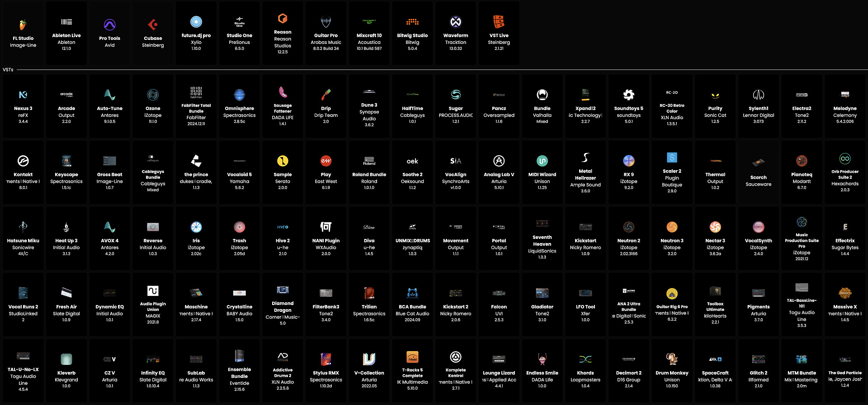Select the Iris icon
The height and width of the screenshot is (405, 868).
click(196, 227)
